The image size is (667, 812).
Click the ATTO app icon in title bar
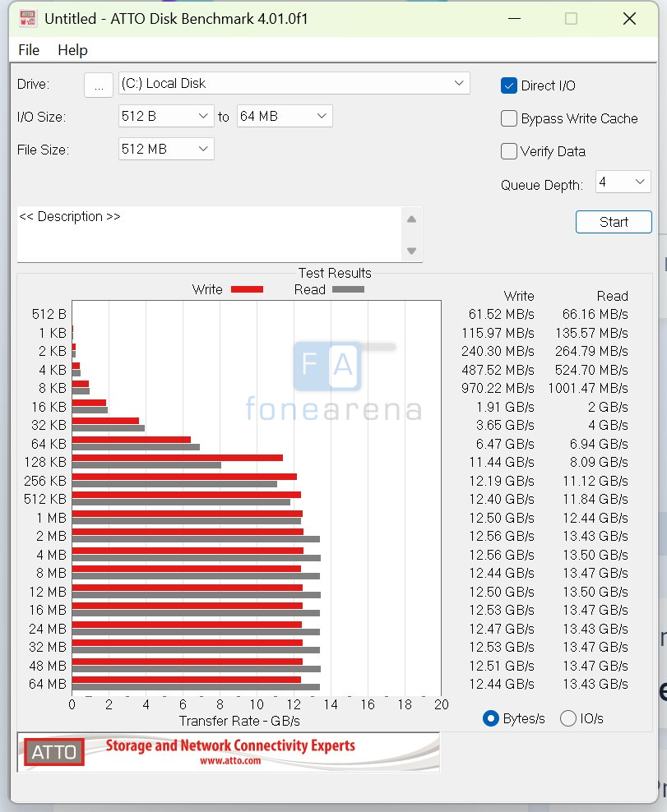pos(27,18)
